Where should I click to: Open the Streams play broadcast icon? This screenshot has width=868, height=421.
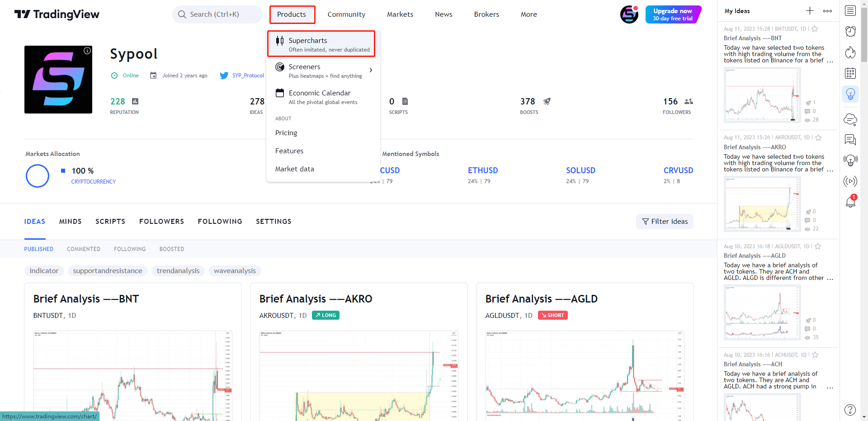tap(850, 181)
